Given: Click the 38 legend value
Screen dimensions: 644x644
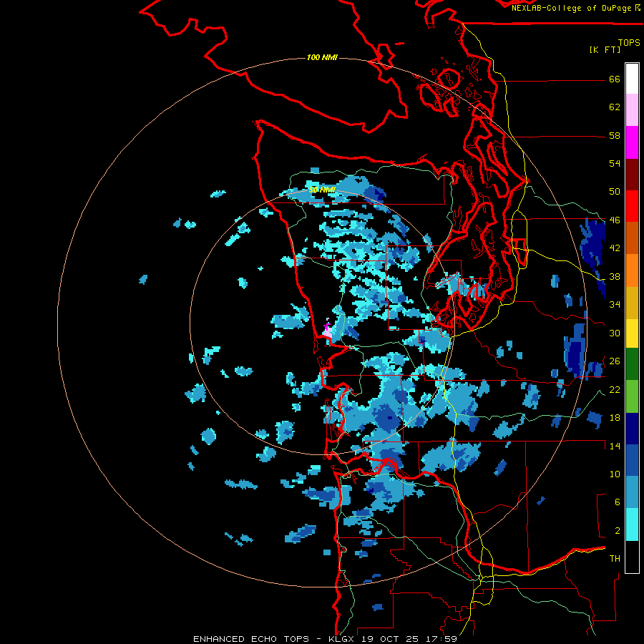Looking at the screenshot, I should click(x=615, y=277).
